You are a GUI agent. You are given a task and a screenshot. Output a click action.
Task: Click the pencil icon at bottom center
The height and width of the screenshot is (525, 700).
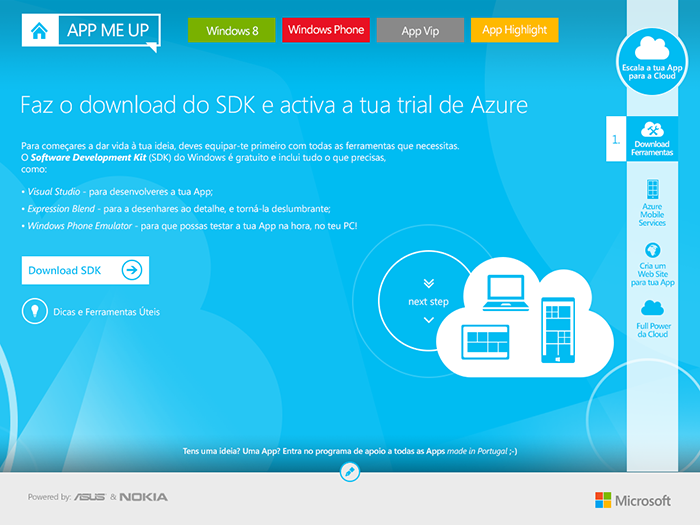click(350, 472)
